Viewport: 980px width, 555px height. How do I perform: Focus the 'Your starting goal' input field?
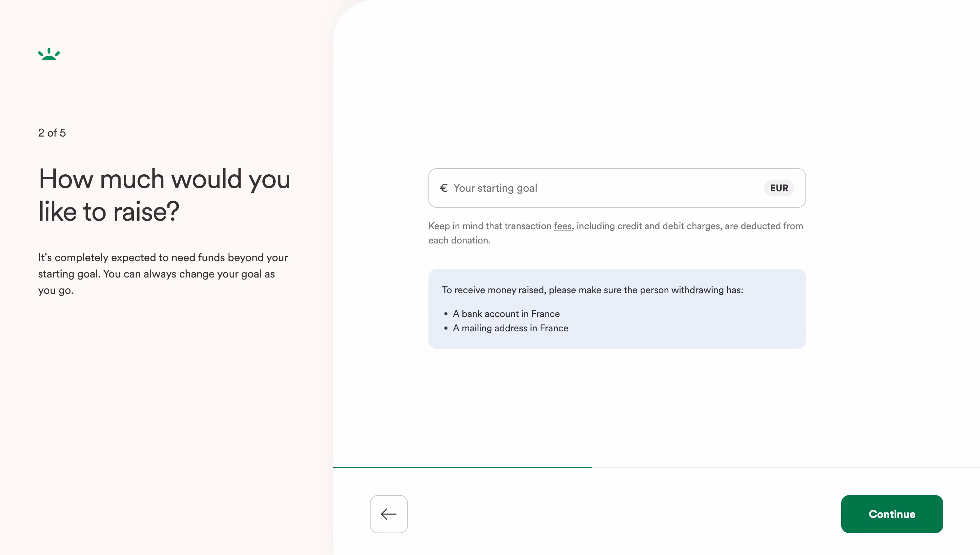pos(617,188)
